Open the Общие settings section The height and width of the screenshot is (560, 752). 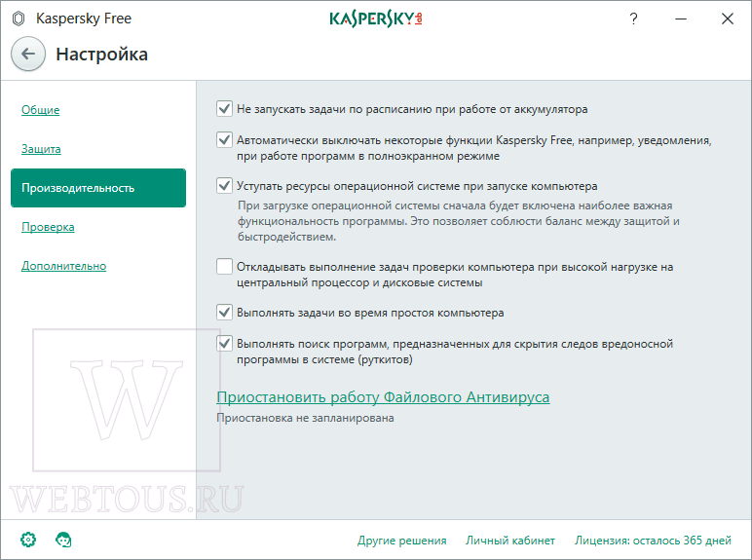[x=40, y=110]
